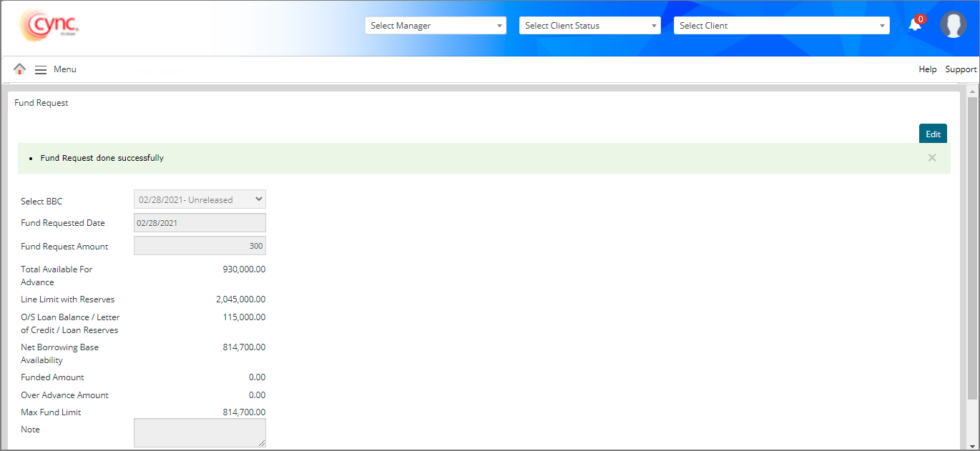Image resolution: width=980 pixels, height=451 pixels.
Task: Go to home via house icon
Action: pos(20,69)
